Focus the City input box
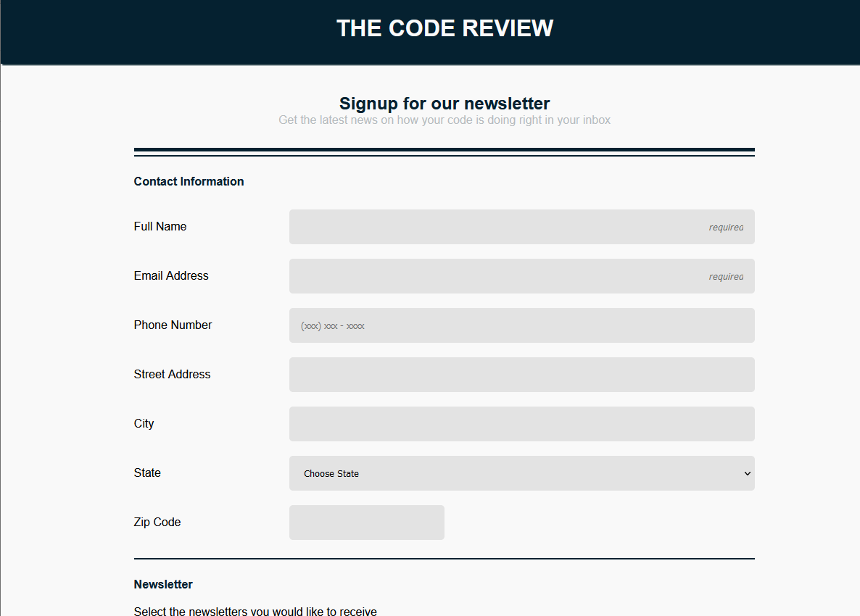Screen dimensions: 860x616 click(x=521, y=424)
